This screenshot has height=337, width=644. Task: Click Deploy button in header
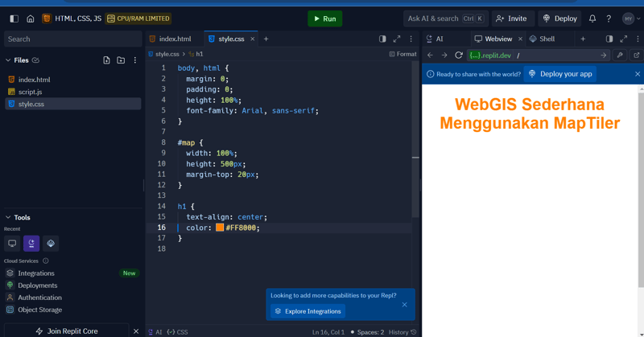coord(559,18)
